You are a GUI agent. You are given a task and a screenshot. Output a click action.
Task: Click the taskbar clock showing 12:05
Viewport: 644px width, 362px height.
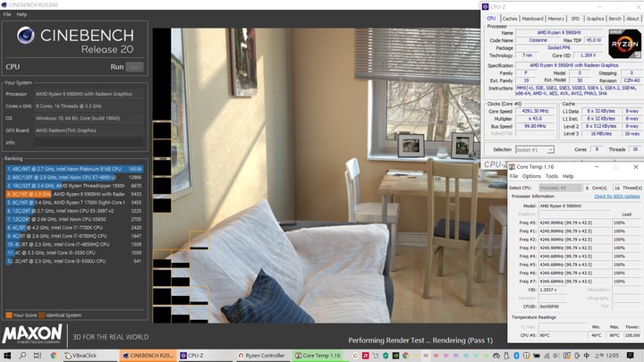point(607,356)
